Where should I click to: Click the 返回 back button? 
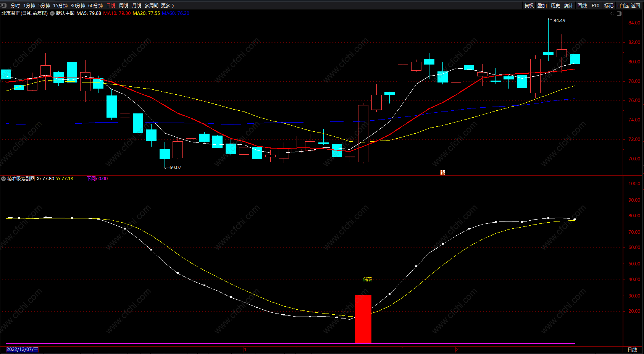pyautogui.click(x=636, y=6)
